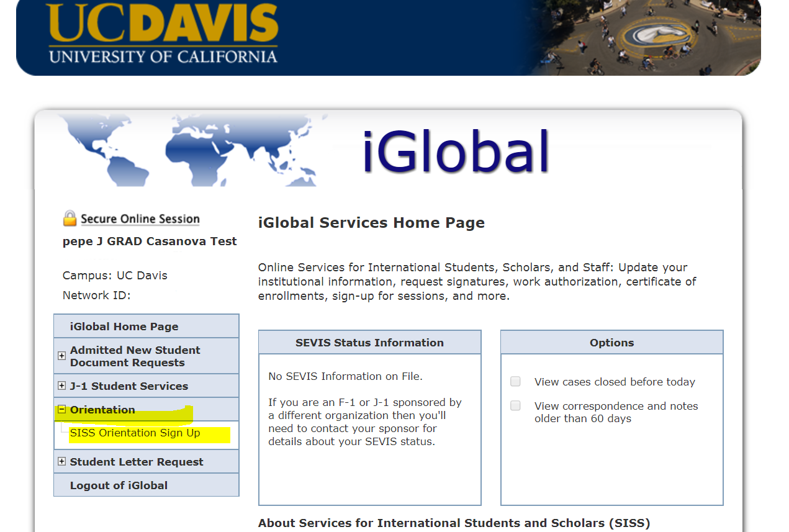The height and width of the screenshot is (532, 789).
Task: Select Logout of iGlobal
Action: (119, 485)
